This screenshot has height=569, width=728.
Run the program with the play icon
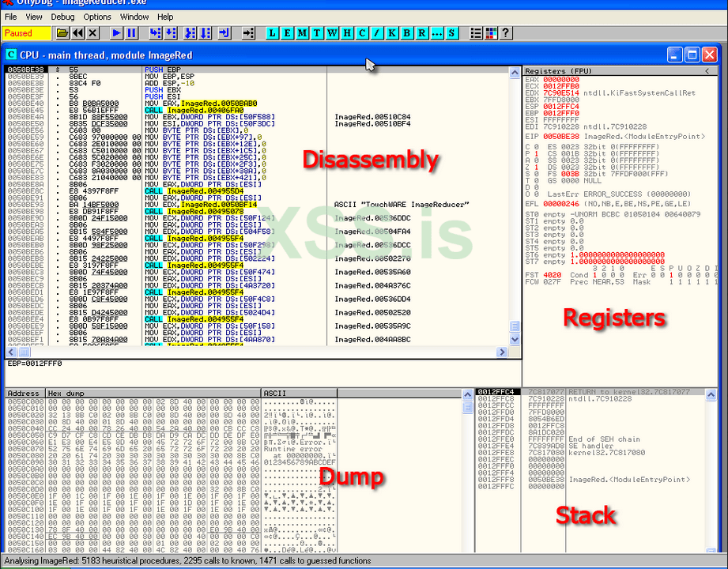[116, 33]
